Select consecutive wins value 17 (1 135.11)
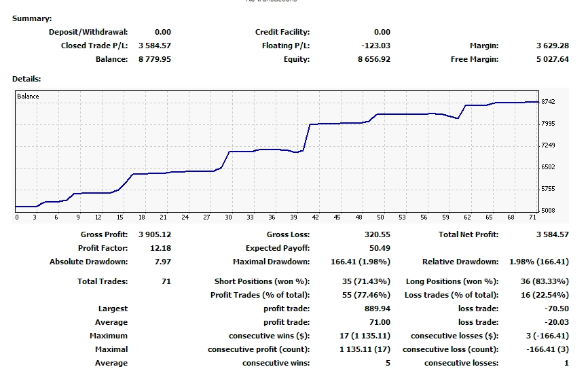The image size is (588, 369). tap(365, 336)
